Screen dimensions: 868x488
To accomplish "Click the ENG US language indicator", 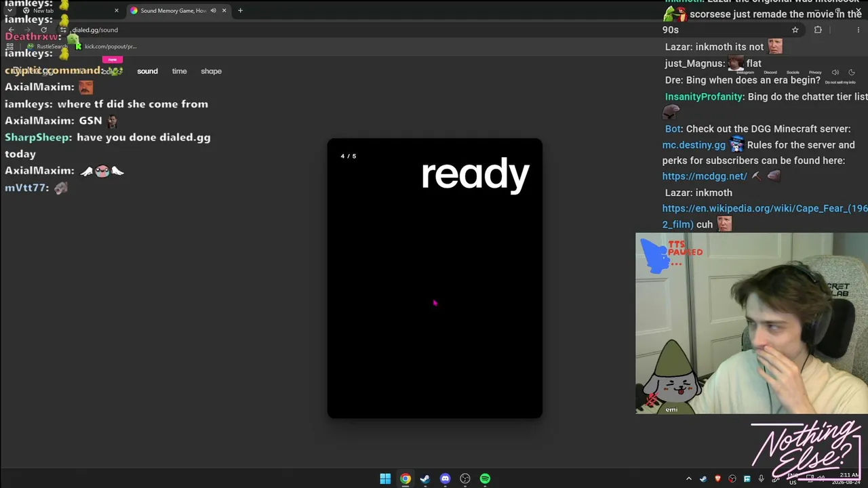I will [x=792, y=479].
